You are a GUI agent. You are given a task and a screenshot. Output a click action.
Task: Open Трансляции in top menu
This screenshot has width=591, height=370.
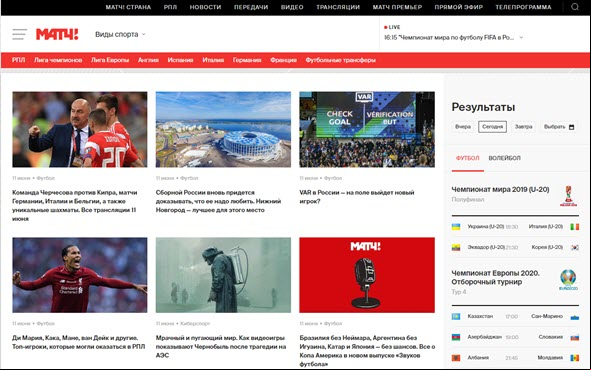coord(338,7)
